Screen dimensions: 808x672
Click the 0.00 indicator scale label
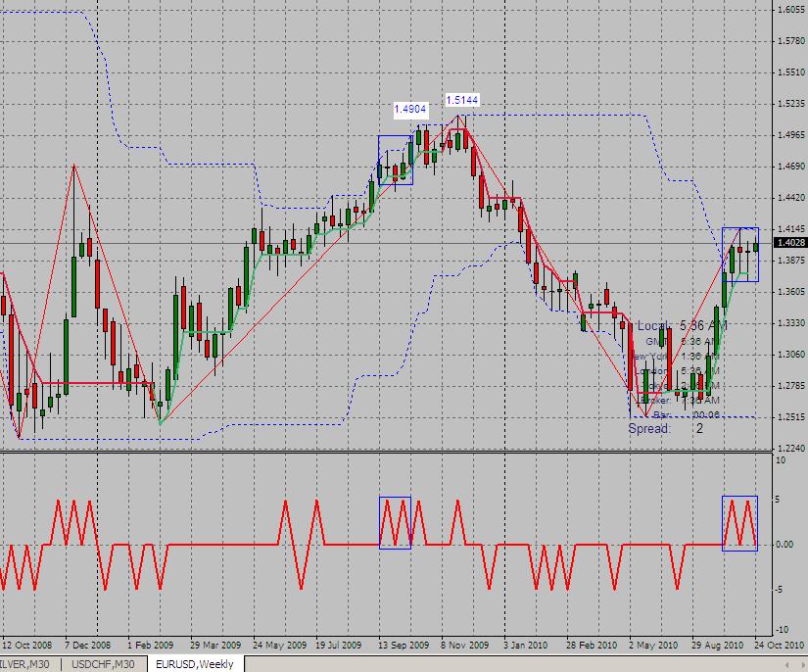click(785, 545)
